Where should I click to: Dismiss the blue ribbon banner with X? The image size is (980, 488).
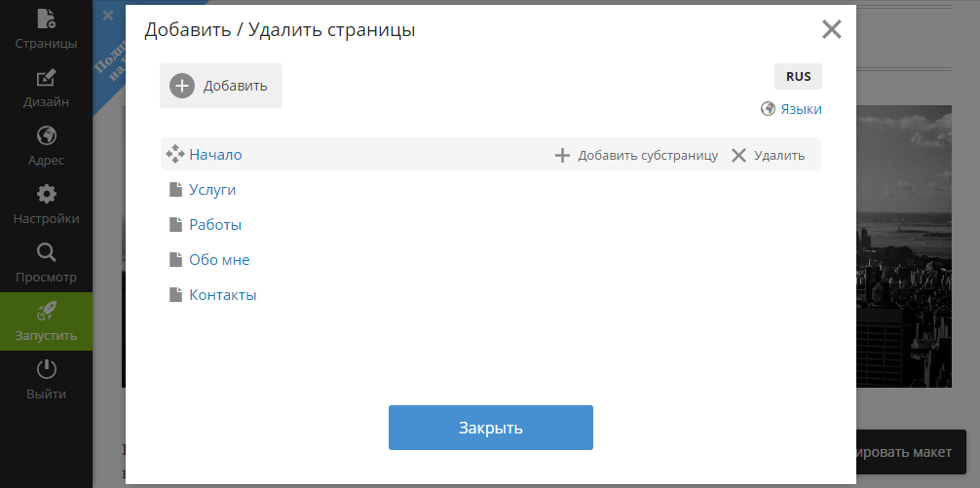(108, 15)
